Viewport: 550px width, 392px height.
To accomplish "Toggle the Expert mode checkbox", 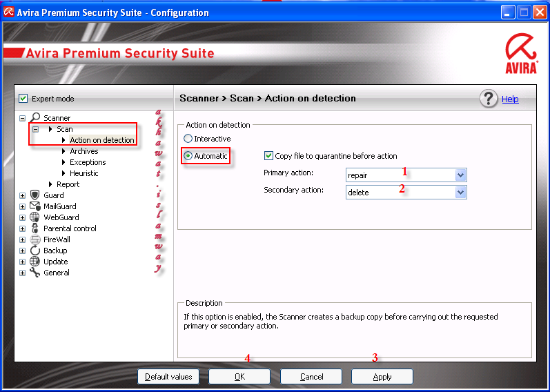I will click(23, 98).
